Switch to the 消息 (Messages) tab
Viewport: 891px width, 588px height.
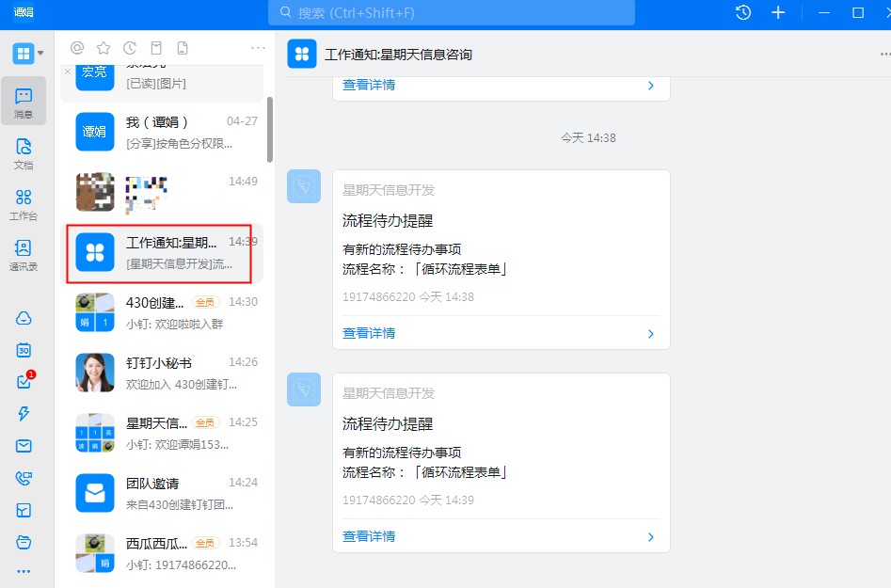tap(24, 102)
